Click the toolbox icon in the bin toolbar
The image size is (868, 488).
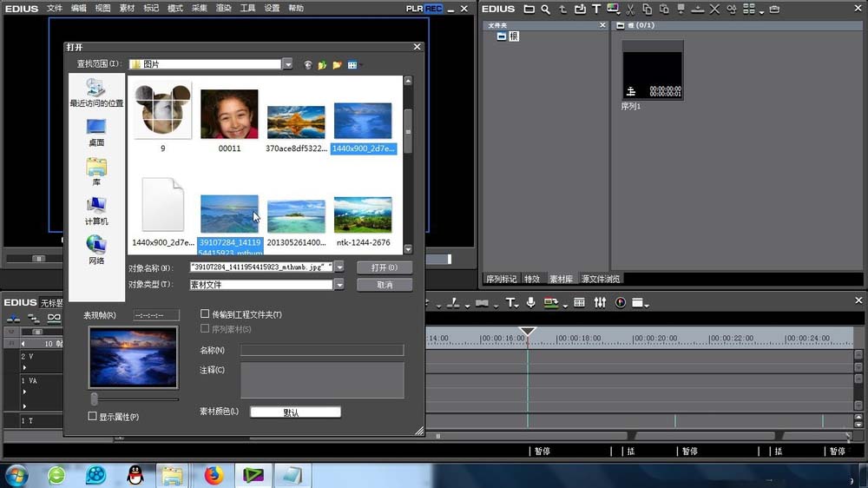(x=774, y=9)
